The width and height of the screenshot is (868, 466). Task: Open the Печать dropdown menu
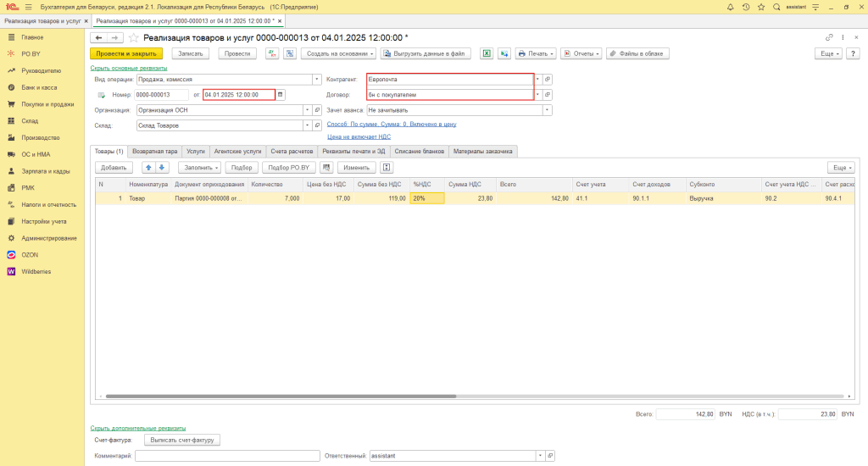[x=536, y=53]
